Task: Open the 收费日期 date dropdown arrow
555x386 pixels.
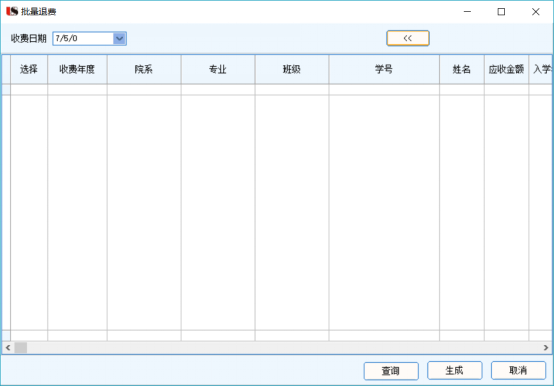Action: coord(119,38)
